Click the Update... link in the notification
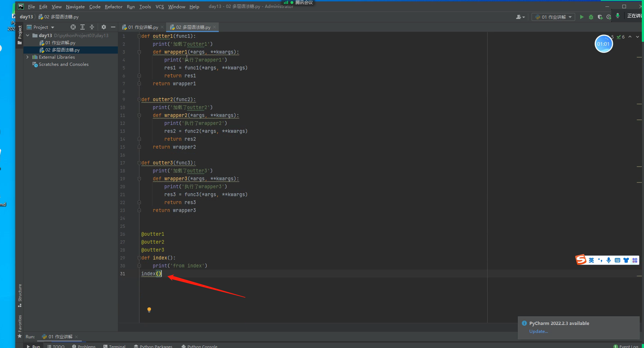 point(538,331)
